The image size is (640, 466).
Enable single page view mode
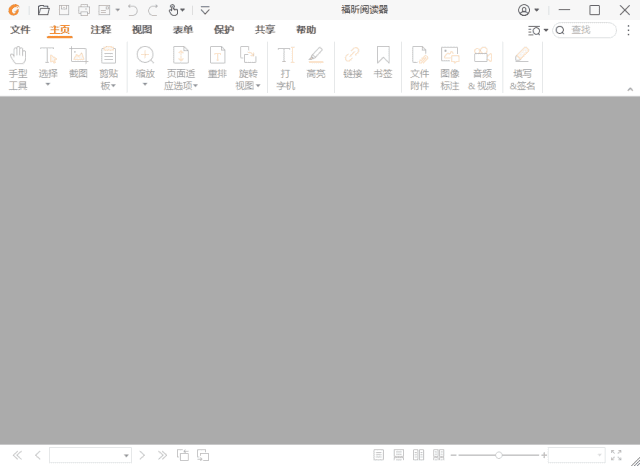378,455
